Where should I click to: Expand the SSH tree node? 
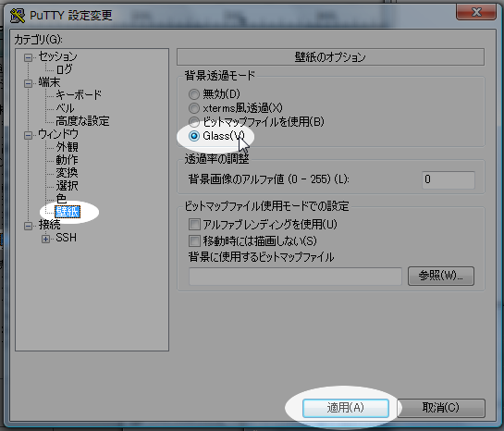click(45, 239)
